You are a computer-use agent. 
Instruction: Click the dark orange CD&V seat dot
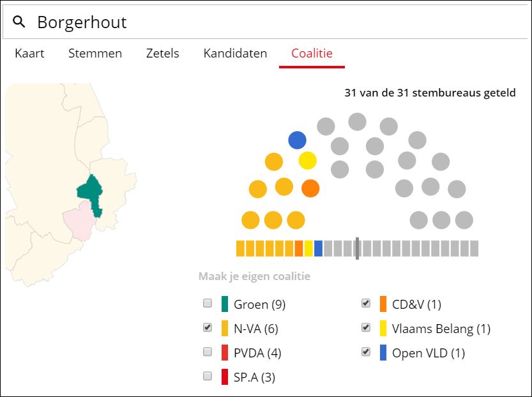pos(310,189)
